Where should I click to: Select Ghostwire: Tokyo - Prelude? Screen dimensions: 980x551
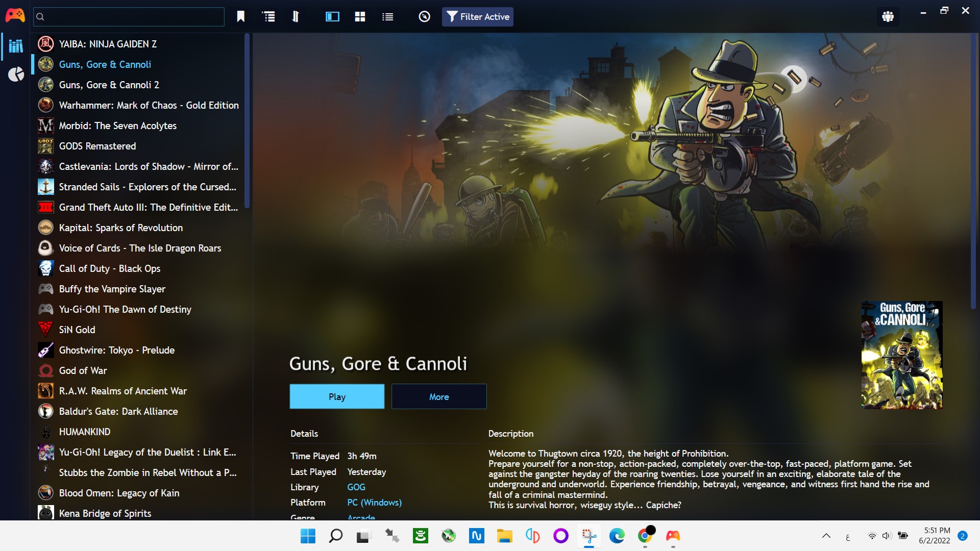point(138,350)
